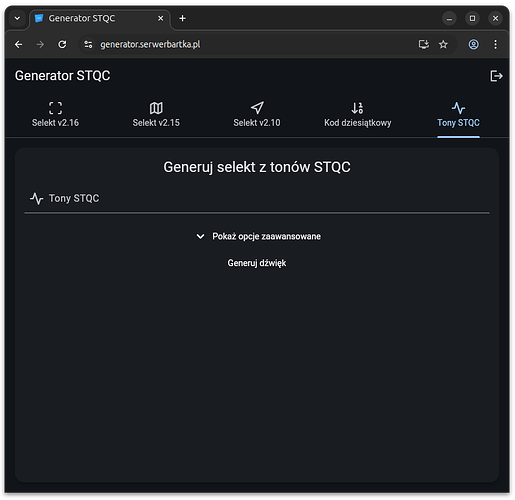Open the browser profile icon

(x=473, y=44)
